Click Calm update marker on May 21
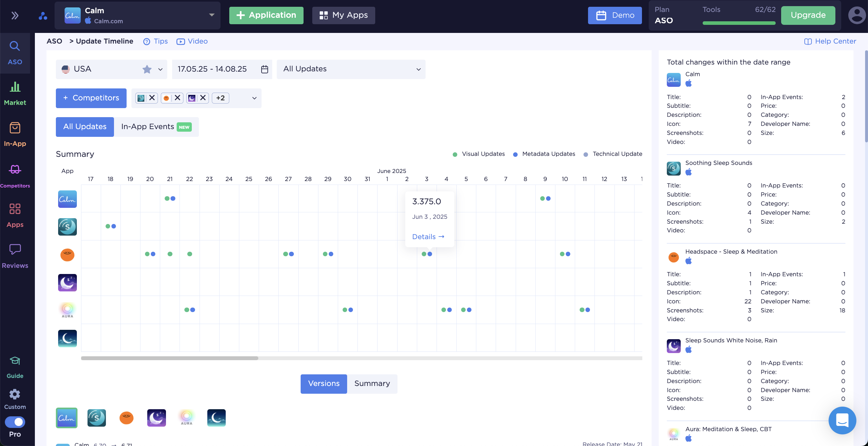This screenshot has height=446, width=868. point(170,198)
